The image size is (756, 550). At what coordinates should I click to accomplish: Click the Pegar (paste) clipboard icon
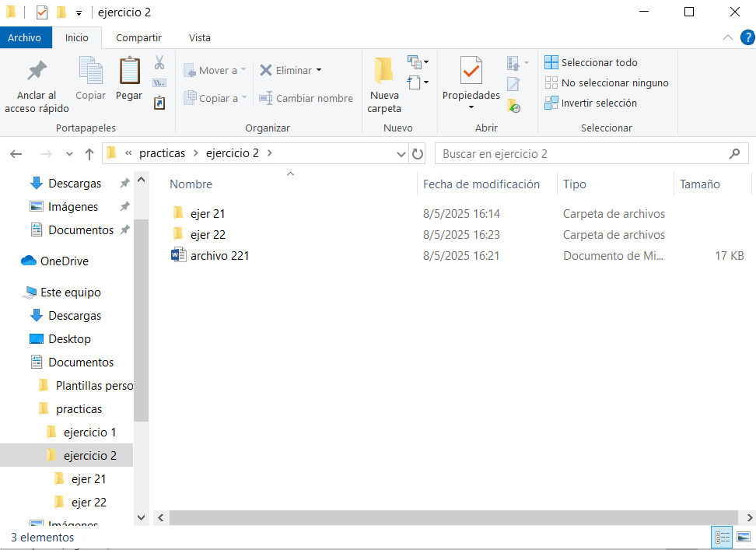129,72
